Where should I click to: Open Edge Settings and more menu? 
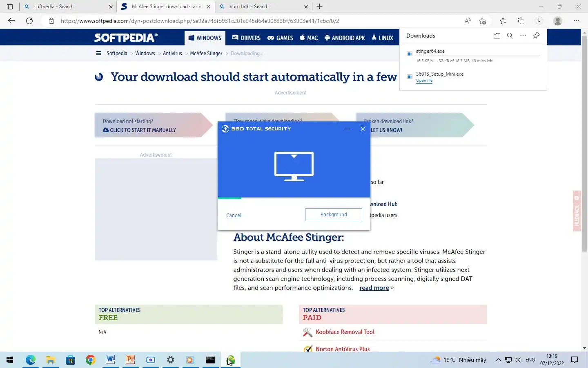(576, 21)
